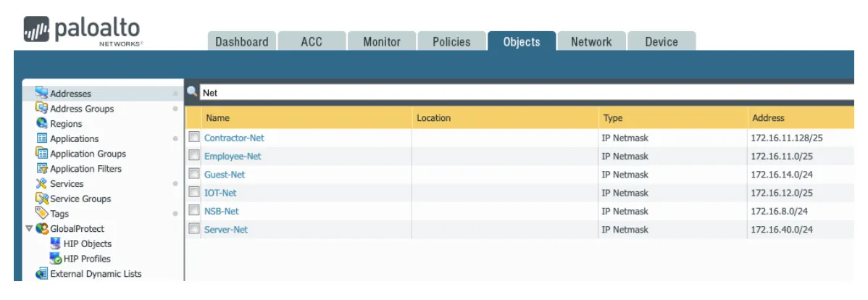Open the Dashboard tab
The height and width of the screenshot is (300, 868).
coord(242,41)
